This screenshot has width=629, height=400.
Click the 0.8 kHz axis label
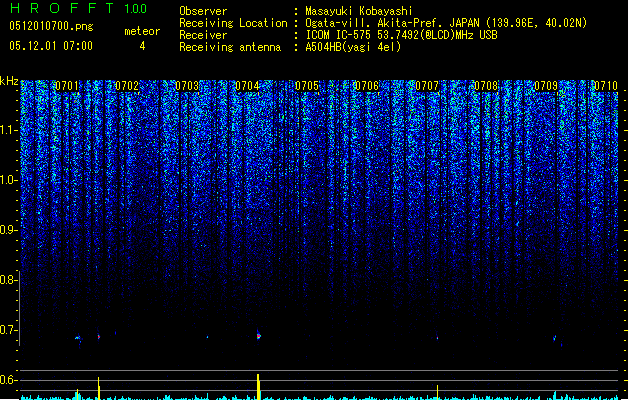8,280
